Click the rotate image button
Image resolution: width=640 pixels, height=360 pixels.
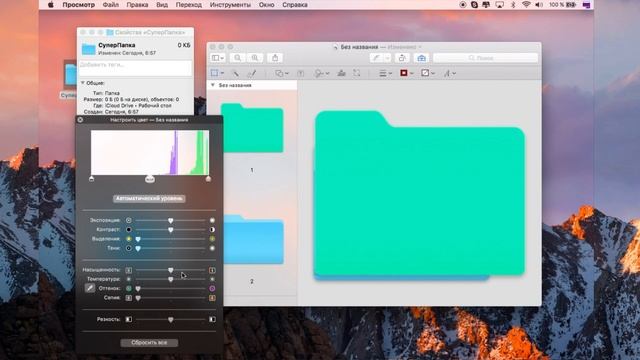[x=402, y=58]
